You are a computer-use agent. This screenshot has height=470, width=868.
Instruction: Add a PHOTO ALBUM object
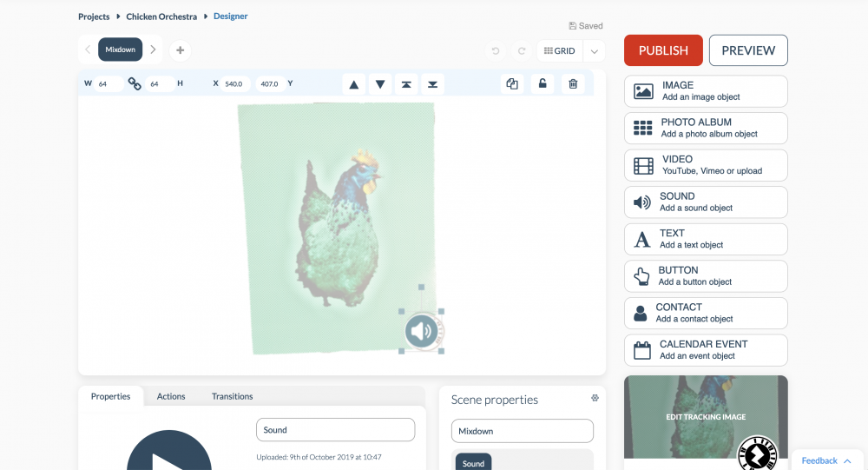click(706, 128)
